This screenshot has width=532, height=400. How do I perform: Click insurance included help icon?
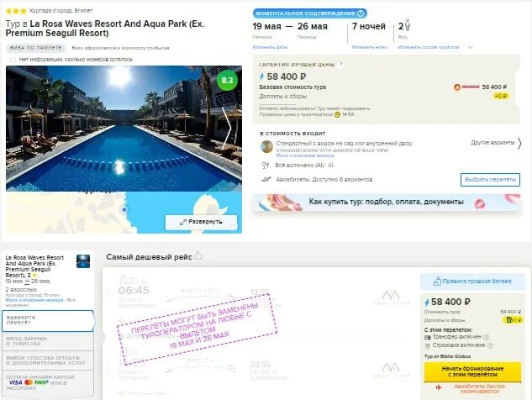490,345
